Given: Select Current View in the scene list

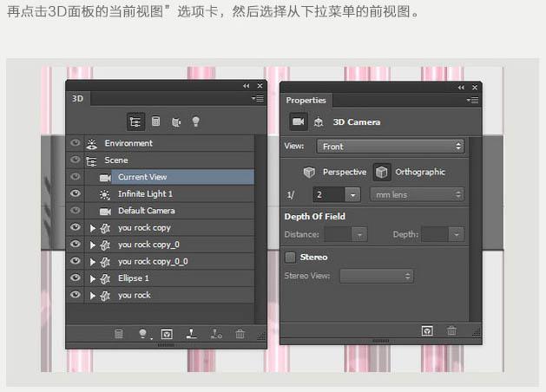Looking at the screenshot, I should (142, 177).
